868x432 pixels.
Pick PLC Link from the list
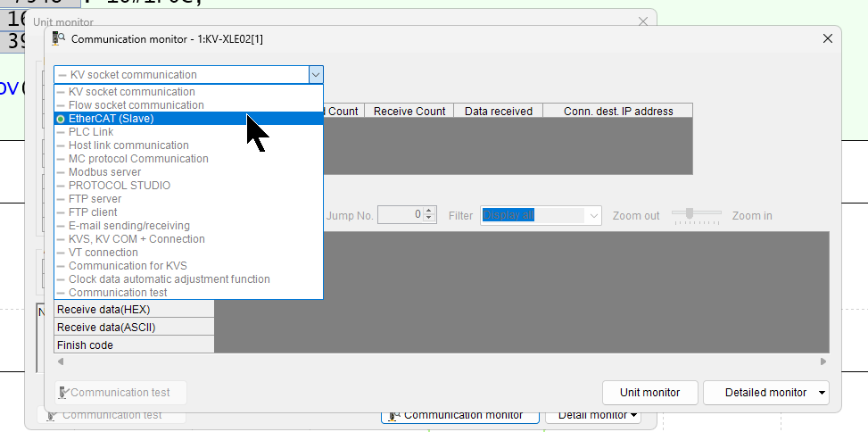tap(188, 132)
